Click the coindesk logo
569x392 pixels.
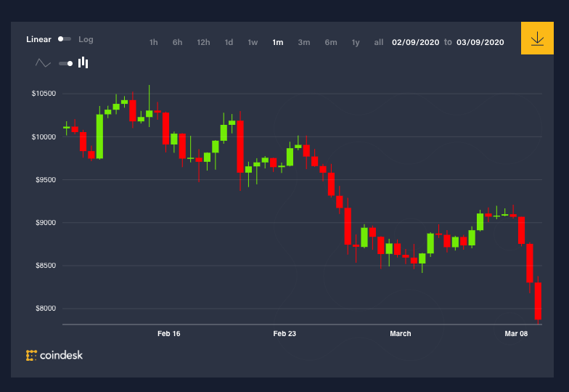click(x=54, y=355)
